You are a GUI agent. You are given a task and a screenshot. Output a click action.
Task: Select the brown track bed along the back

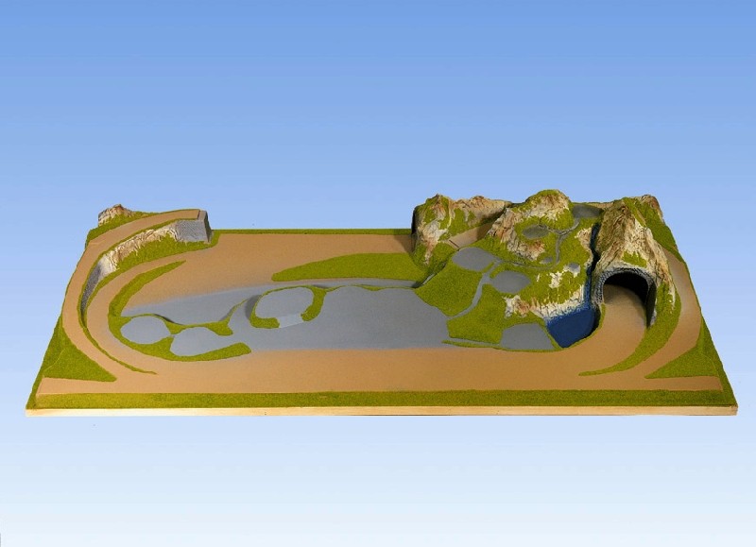312,246
